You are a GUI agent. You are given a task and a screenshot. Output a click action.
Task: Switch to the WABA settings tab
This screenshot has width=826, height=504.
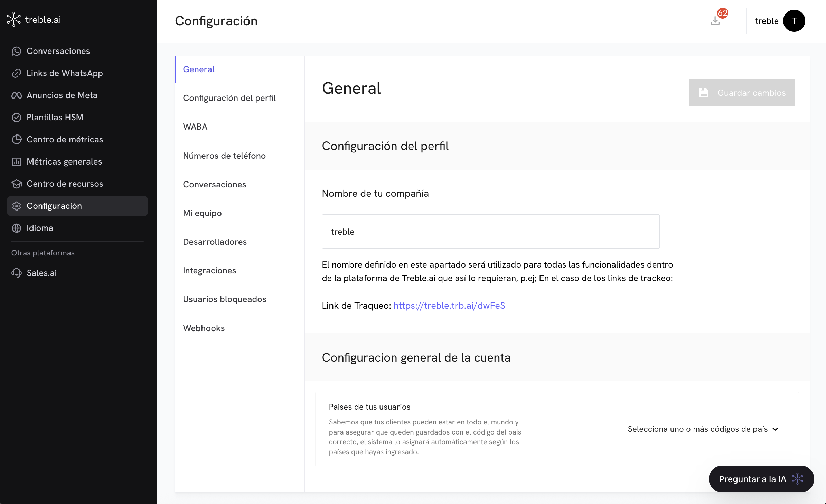point(195,127)
